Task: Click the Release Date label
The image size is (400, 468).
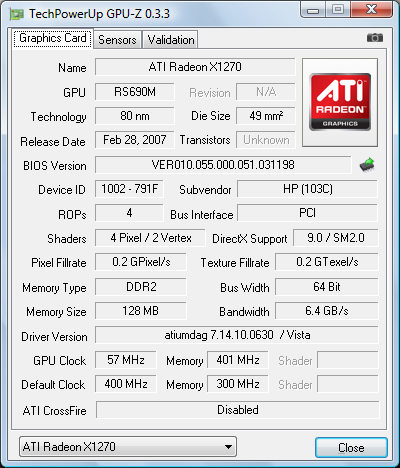Action: point(53,142)
